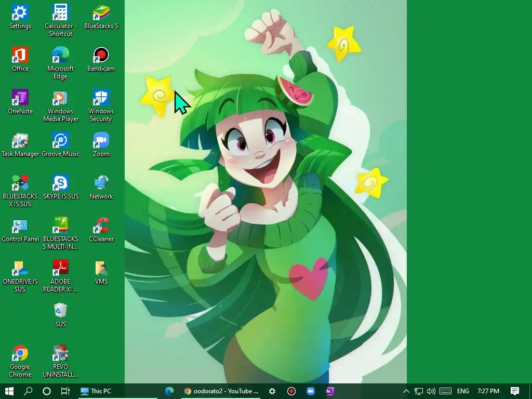Select the Control Panel desktop icon

[x=20, y=230]
